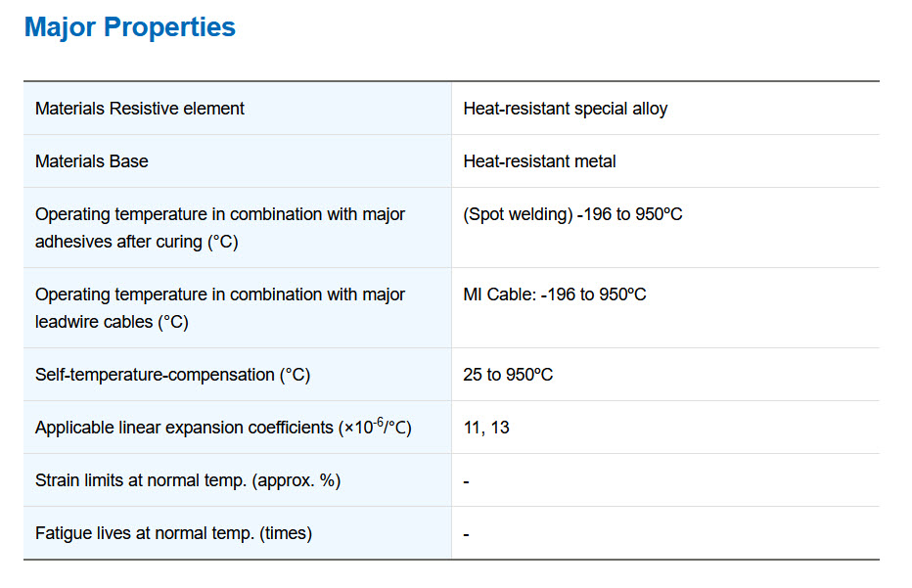Screen dimensions: 912x588
Task: Click the 25 to 950°C value
Action: coord(508,375)
